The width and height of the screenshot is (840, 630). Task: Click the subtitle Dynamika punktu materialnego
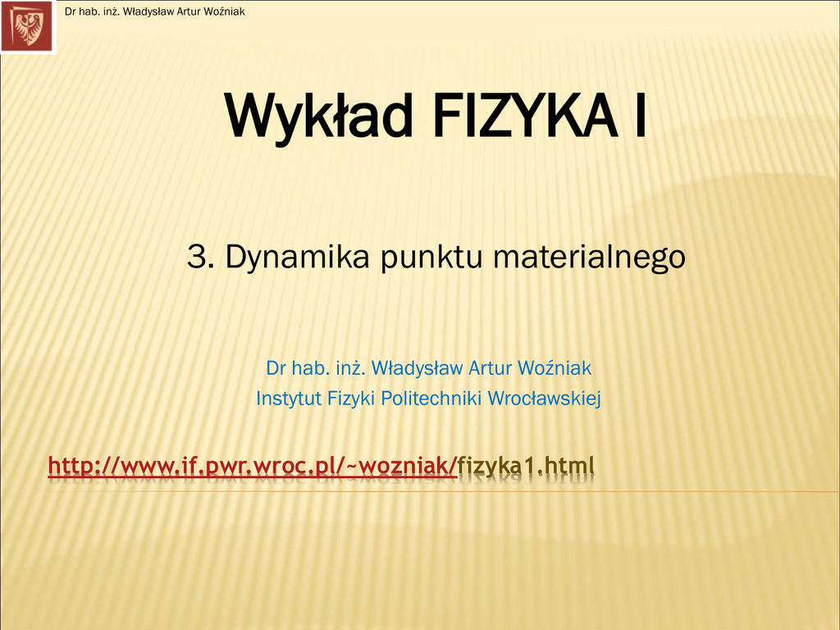436,257
